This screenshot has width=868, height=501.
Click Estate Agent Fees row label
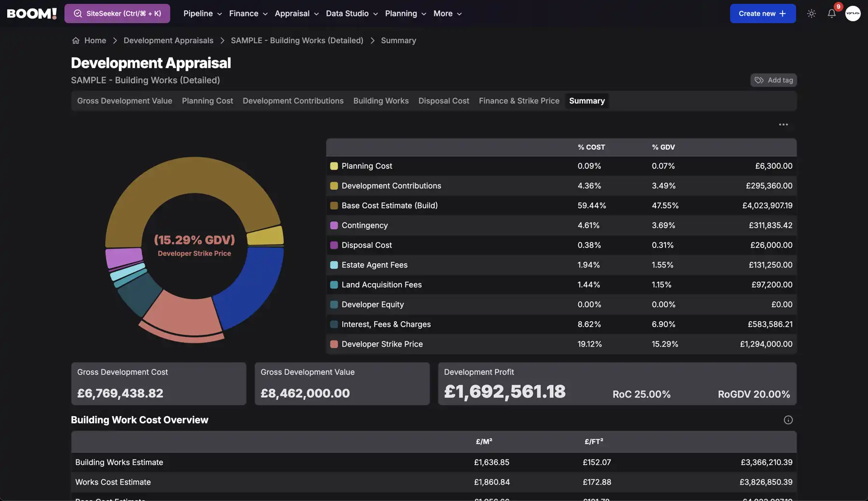pos(375,265)
